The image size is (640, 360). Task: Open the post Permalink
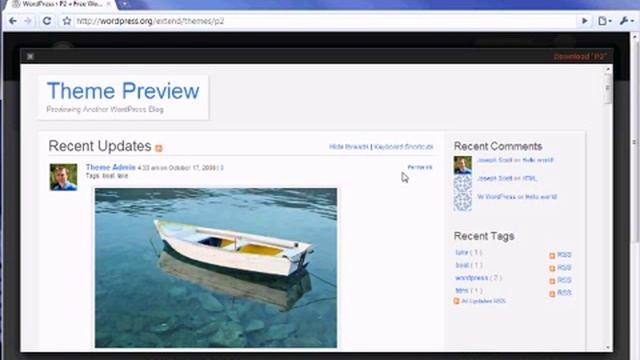pos(420,167)
